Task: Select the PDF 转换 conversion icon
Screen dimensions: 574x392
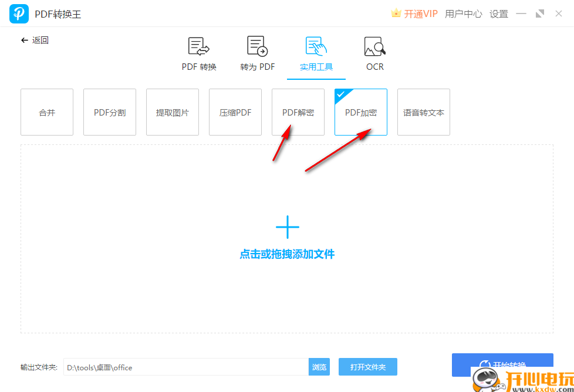Action: pyautogui.click(x=198, y=46)
